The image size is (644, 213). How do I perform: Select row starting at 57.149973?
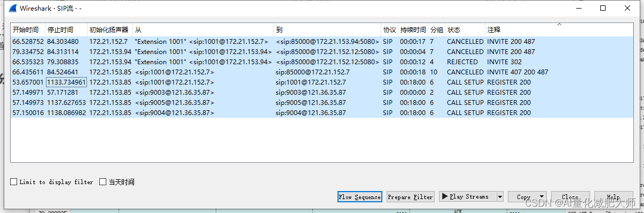[x=322, y=102]
